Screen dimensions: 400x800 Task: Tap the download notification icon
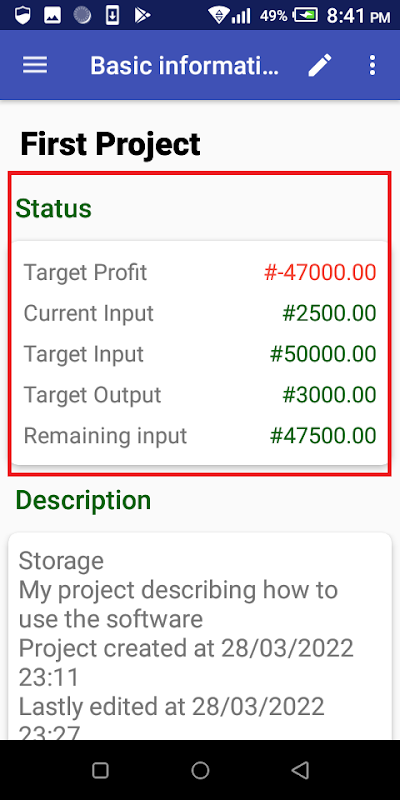[112, 15]
